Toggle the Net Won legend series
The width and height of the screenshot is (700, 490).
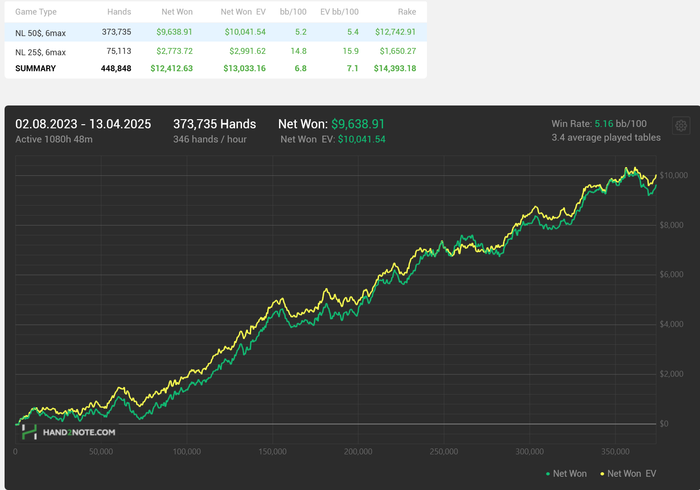point(569,472)
